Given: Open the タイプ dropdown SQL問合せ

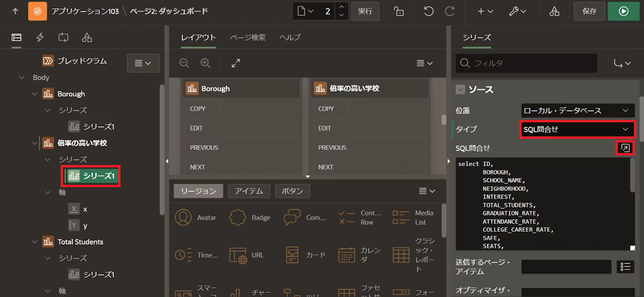Looking at the screenshot, I should (578, 129).
